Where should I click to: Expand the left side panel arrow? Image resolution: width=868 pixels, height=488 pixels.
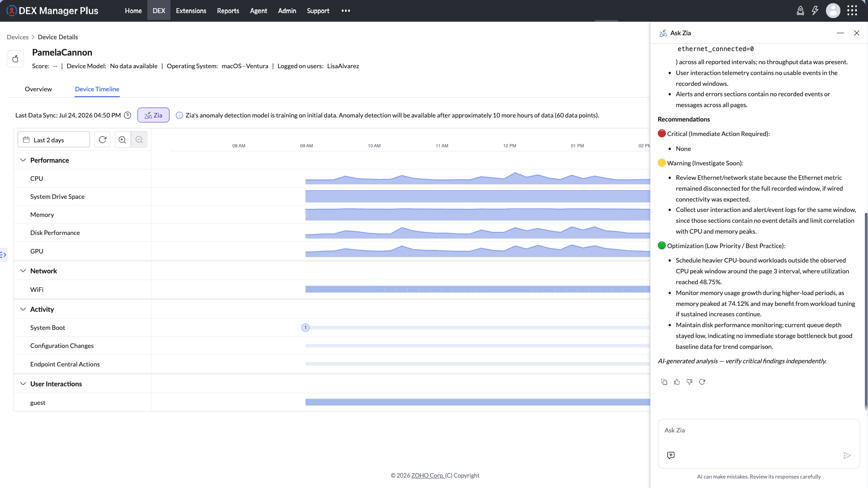(3, 255)
